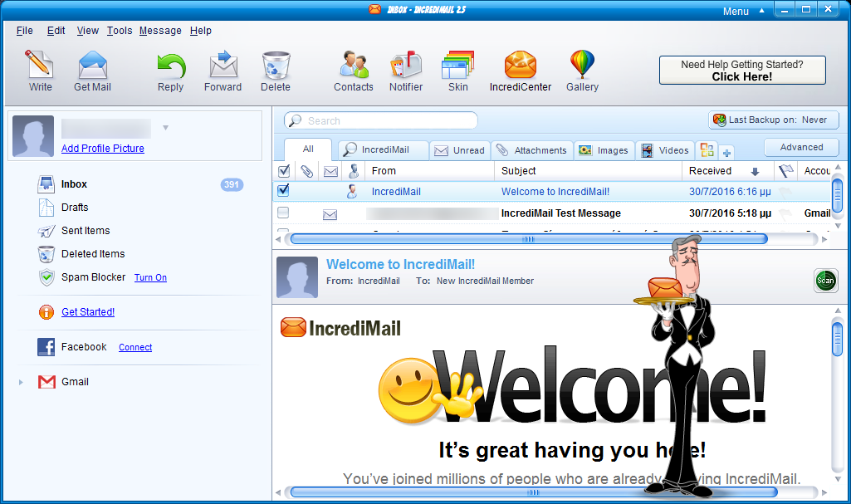Click Turn On for Spam Blocker
This screenshot has width=851, height=504.
coord(150,278)
